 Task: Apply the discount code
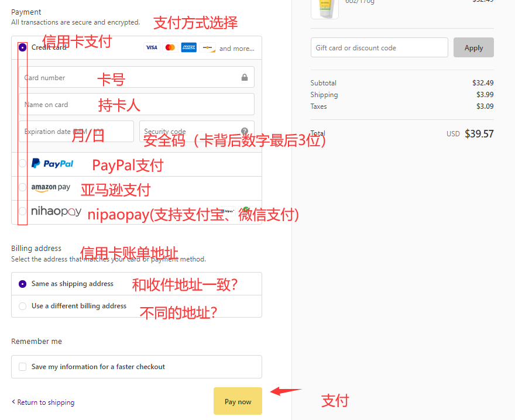(x=473, y=47)
